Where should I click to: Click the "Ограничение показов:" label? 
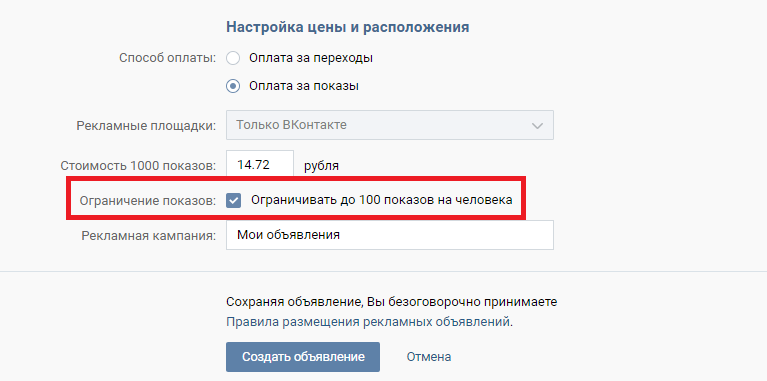148,201
